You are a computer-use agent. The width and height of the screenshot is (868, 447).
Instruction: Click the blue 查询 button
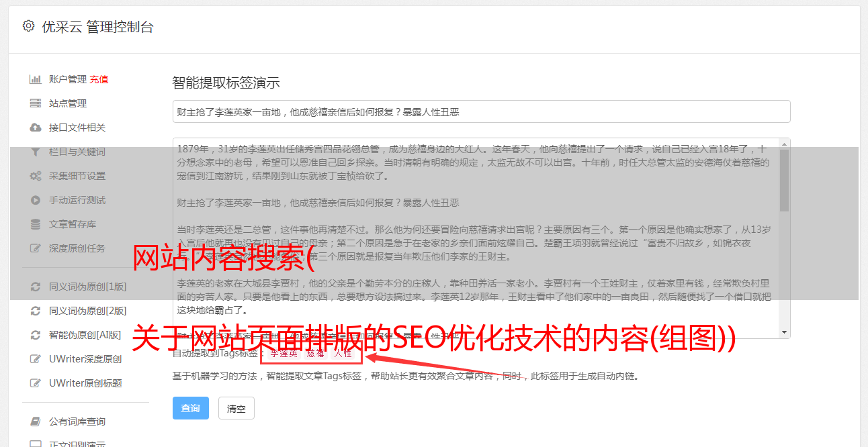191,408
